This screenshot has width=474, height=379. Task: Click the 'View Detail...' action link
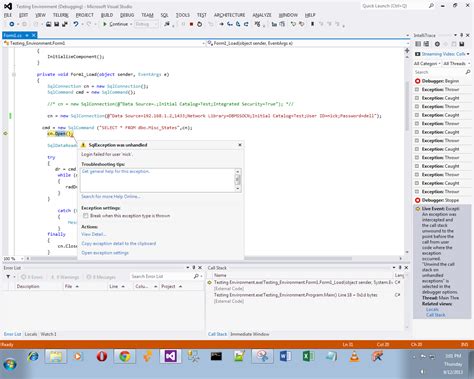(94, 234)
